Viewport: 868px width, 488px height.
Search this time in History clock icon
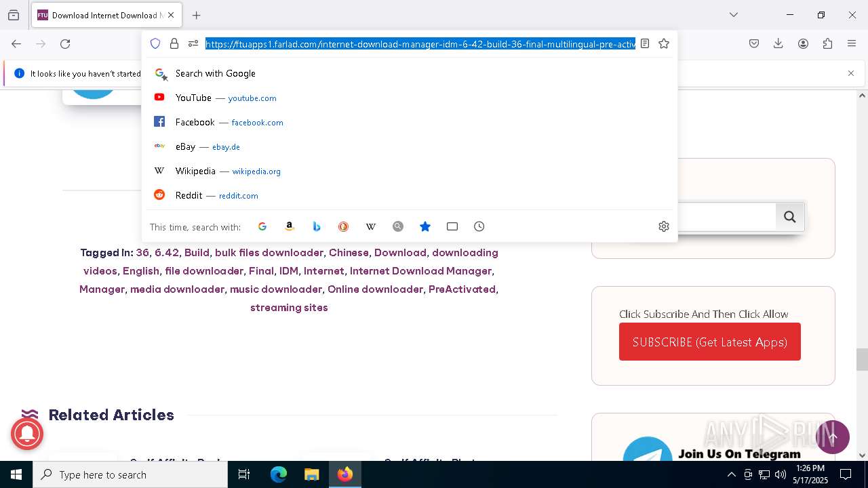[x=479, y=226]
